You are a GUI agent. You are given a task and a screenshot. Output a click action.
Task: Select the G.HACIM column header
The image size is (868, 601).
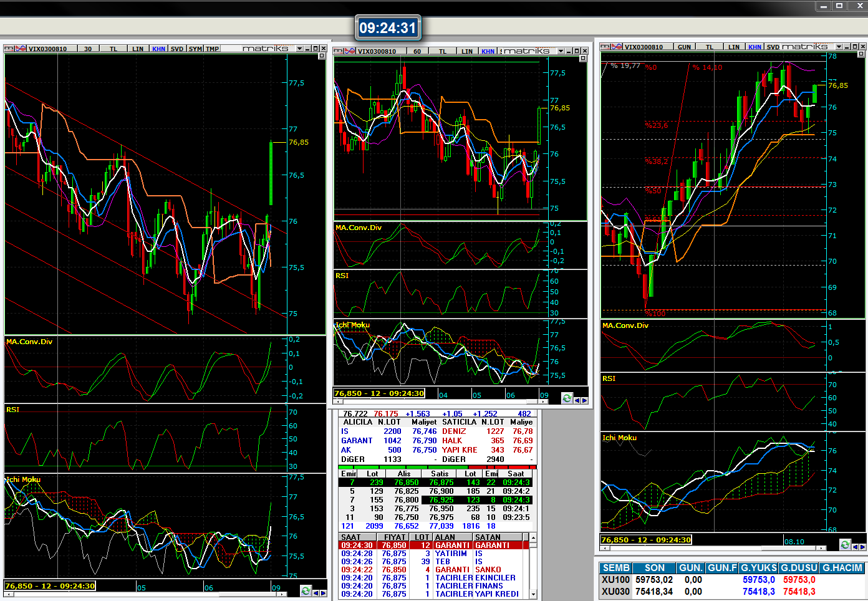(842, 568)
